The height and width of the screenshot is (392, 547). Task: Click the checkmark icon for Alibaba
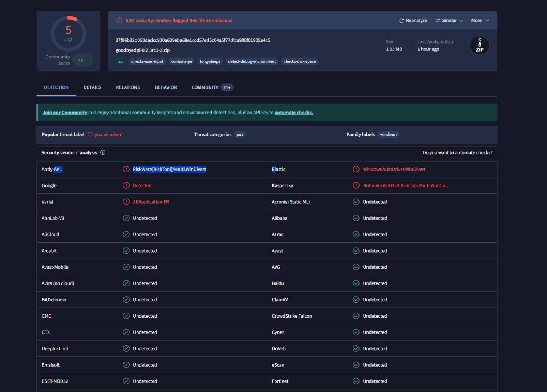click(x=356, y=218)
